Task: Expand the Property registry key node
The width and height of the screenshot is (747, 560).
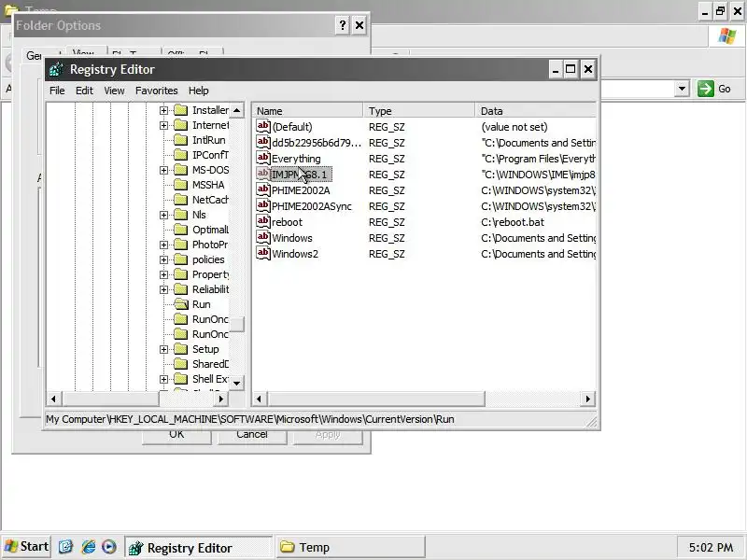Action: pyautogui.click(x=164, y=274)
